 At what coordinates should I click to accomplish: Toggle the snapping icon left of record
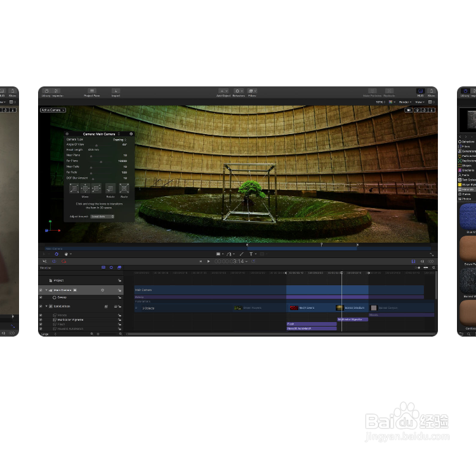pyautogui.click(x=54, y=261)
